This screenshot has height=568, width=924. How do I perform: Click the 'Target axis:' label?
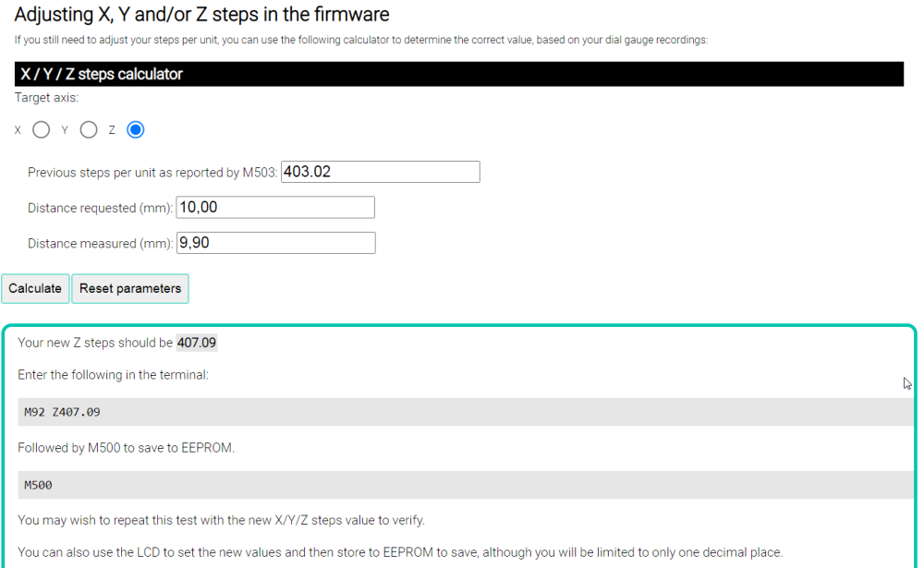pos(46,97)
